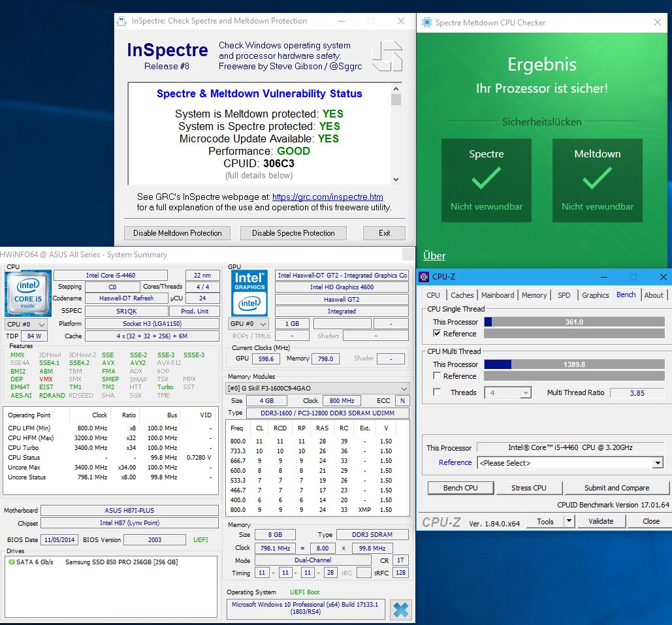Screen dimensions: 672x625
Task: Click the Prod. Unit field in HWiNFO
Action: 195,312
